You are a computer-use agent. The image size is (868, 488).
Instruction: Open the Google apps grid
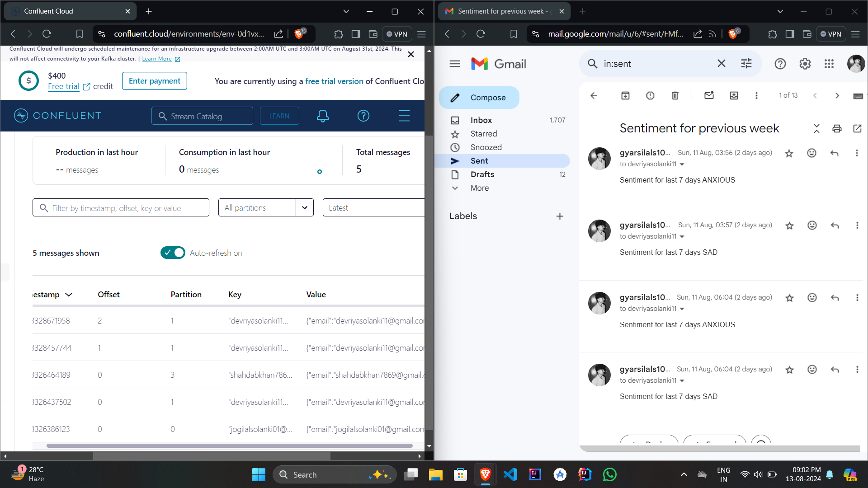(829, 64)
